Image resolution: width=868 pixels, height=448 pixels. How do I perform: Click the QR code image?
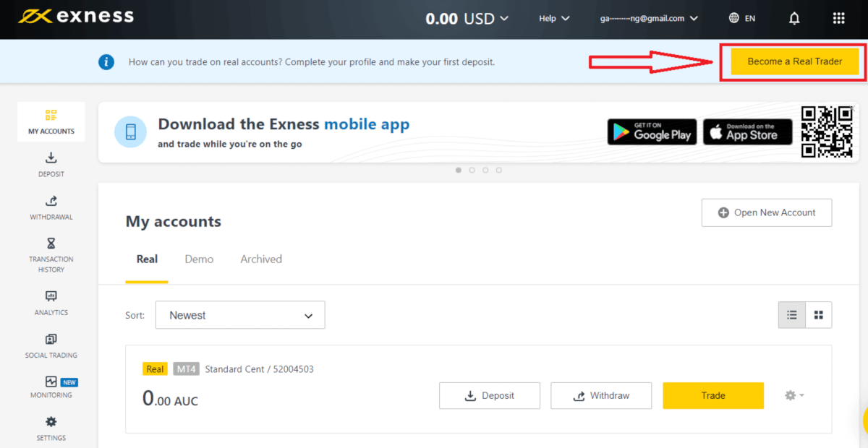[x=827, y=132]
